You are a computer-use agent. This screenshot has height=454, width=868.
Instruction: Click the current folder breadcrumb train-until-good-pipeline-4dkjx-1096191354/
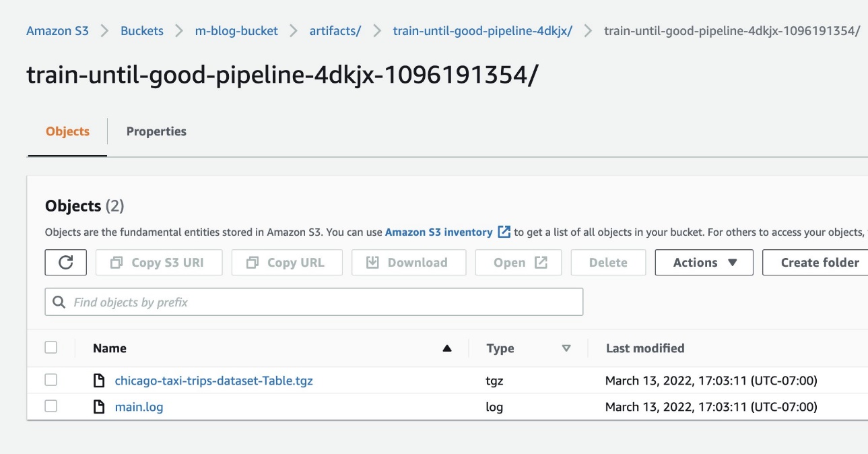click(x=732, y=31)
